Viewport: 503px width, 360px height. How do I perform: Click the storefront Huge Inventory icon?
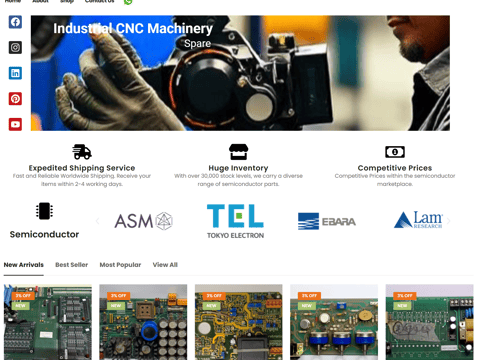238,152
